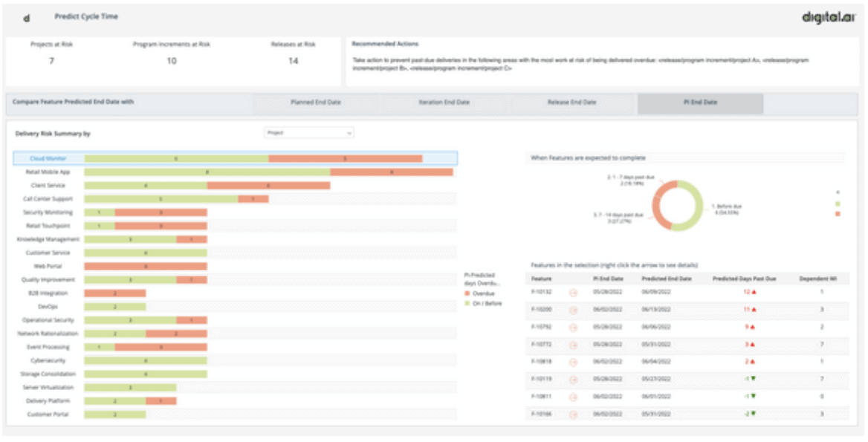The width and height of the screenshot is (868, 442).
Task: Click the arrow icon in the 06/04/2022 row
Action: tap(573, 362)
